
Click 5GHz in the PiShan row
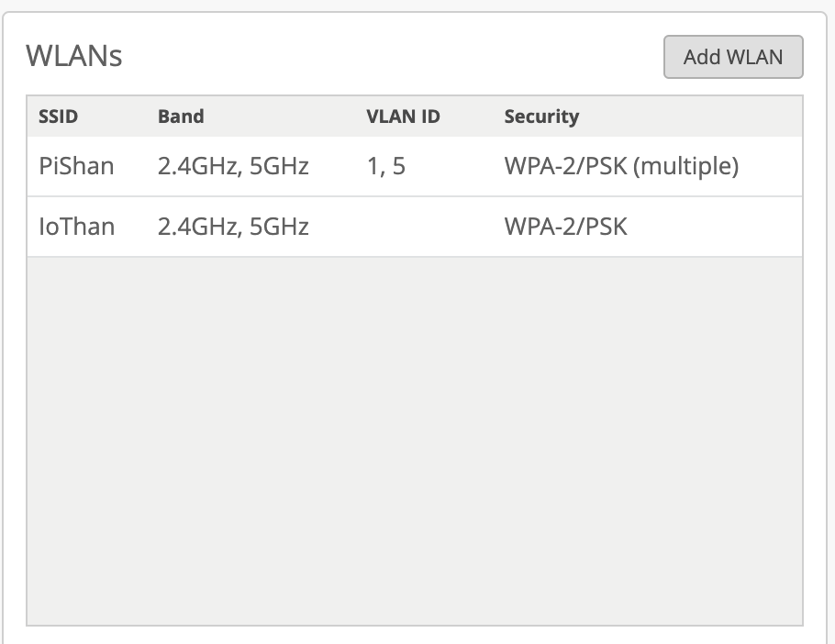[279, 166]
